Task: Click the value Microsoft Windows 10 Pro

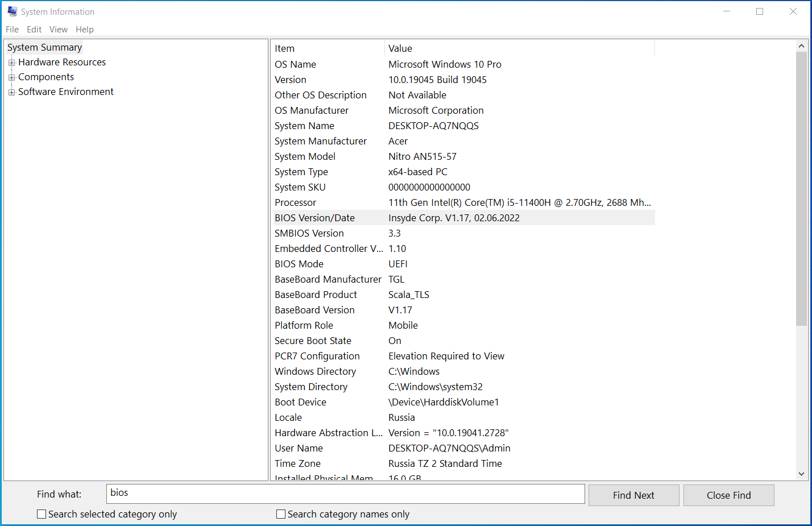Action: [x=445, y=64]
